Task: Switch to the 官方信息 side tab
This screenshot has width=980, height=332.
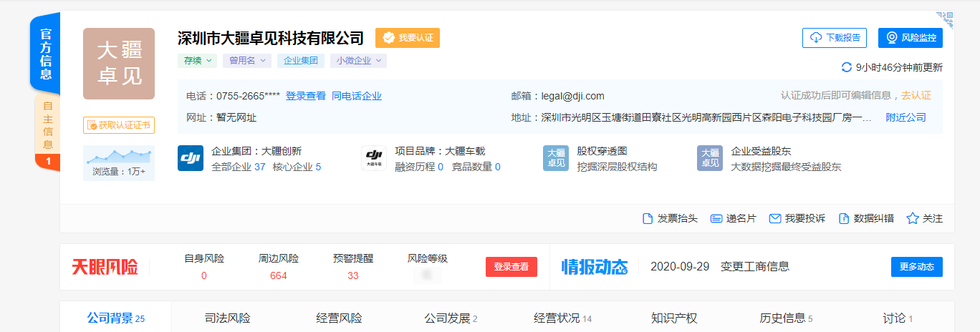Action: 45,53
